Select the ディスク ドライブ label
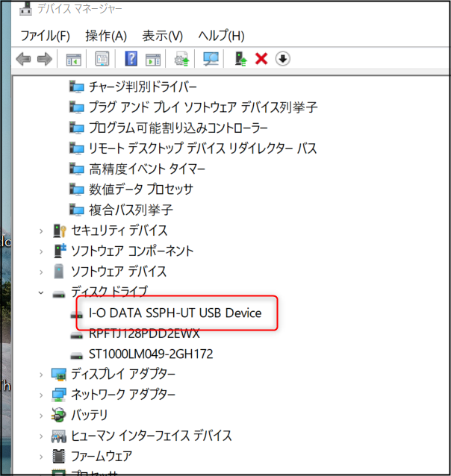 click(x=110, y=291)
